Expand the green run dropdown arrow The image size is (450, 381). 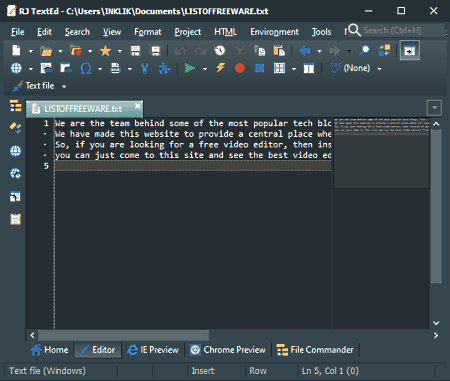point(205,69)
